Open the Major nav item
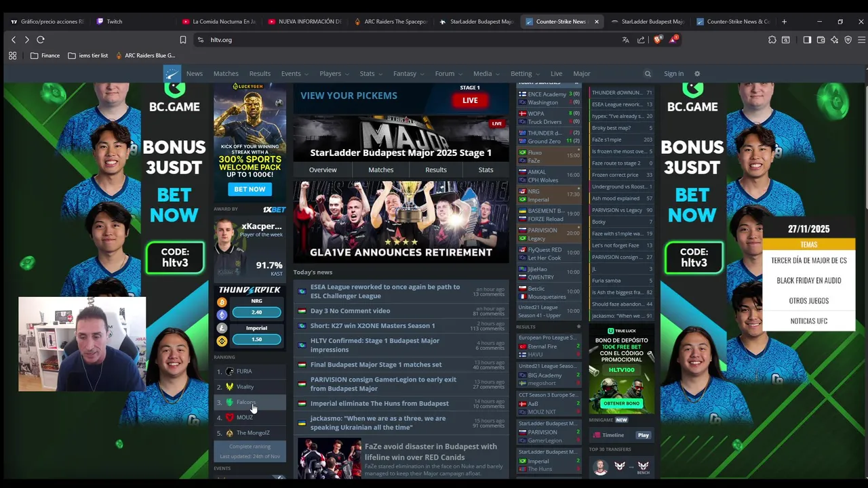 coord(582,74)
